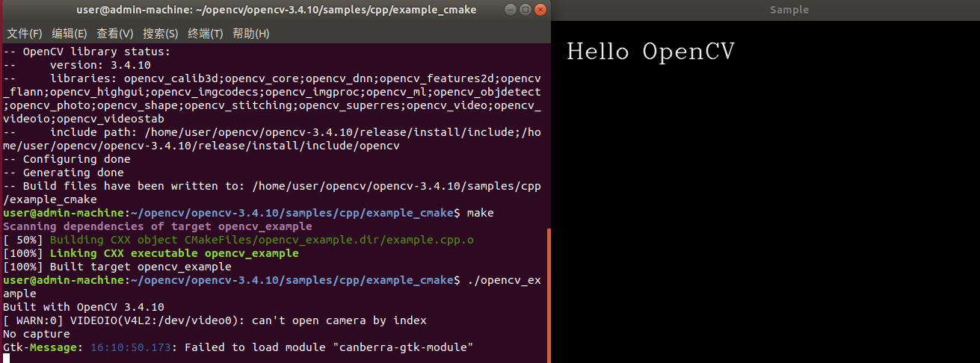Click the Gtk-Message canberra-gtk-module line
The width and height of the screenshot is (980, 363).
(238, 347)
